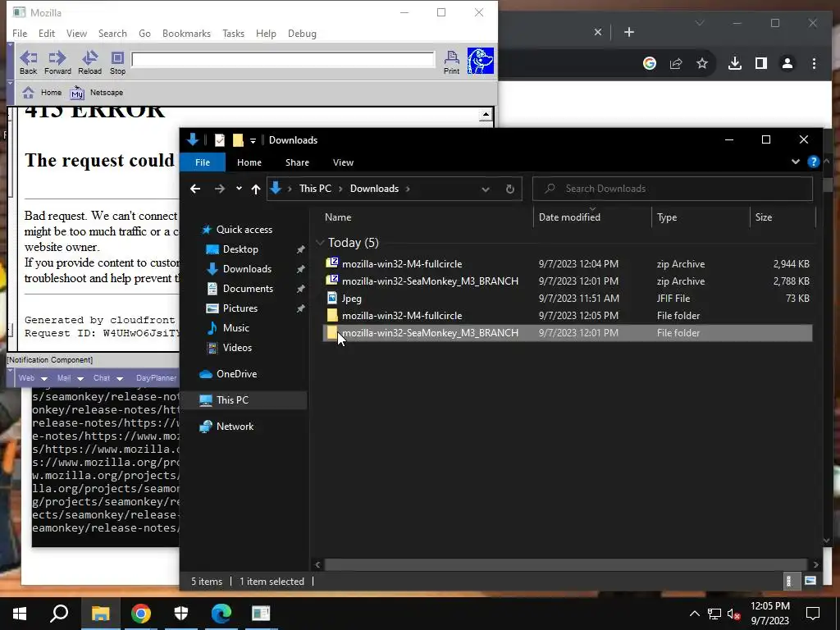
Task: Open Tasks menu in Mozilla
Action: pyautogui.click(x=233, y=33)
